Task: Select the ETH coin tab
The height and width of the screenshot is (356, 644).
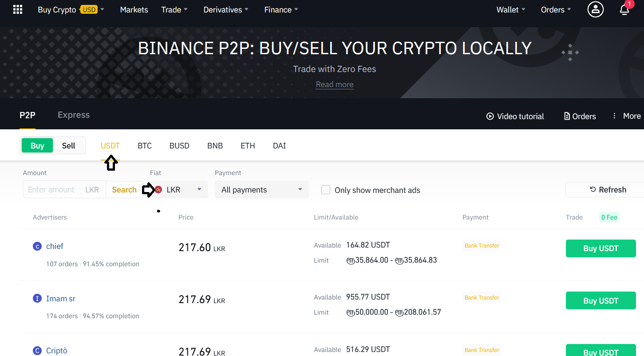Action: (x=248, y=145)
